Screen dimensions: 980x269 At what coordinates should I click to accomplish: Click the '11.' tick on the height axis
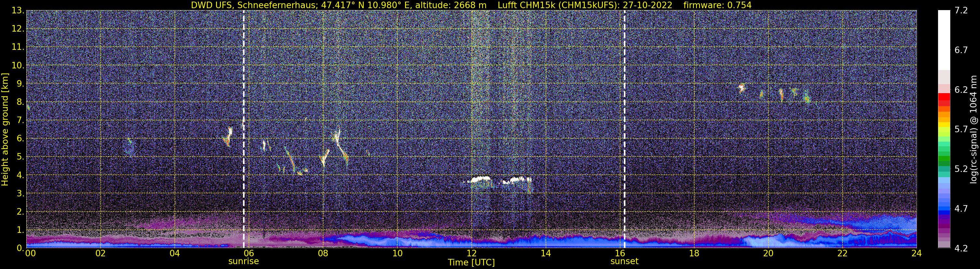[18, 47]
